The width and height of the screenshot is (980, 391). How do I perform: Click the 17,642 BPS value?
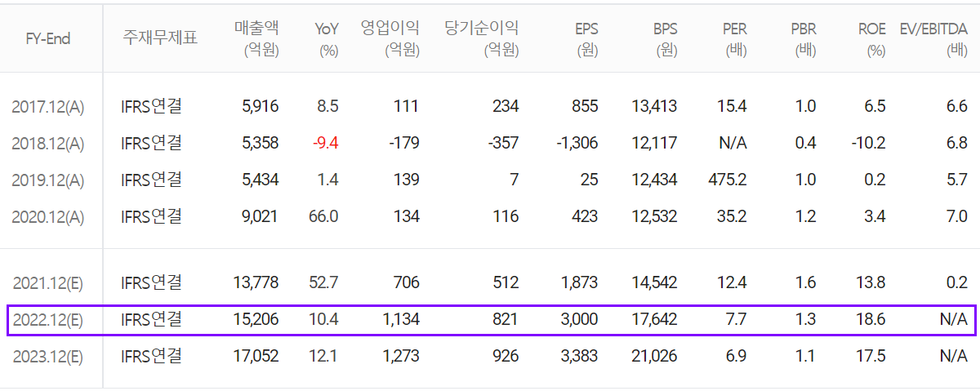[655, 319]
